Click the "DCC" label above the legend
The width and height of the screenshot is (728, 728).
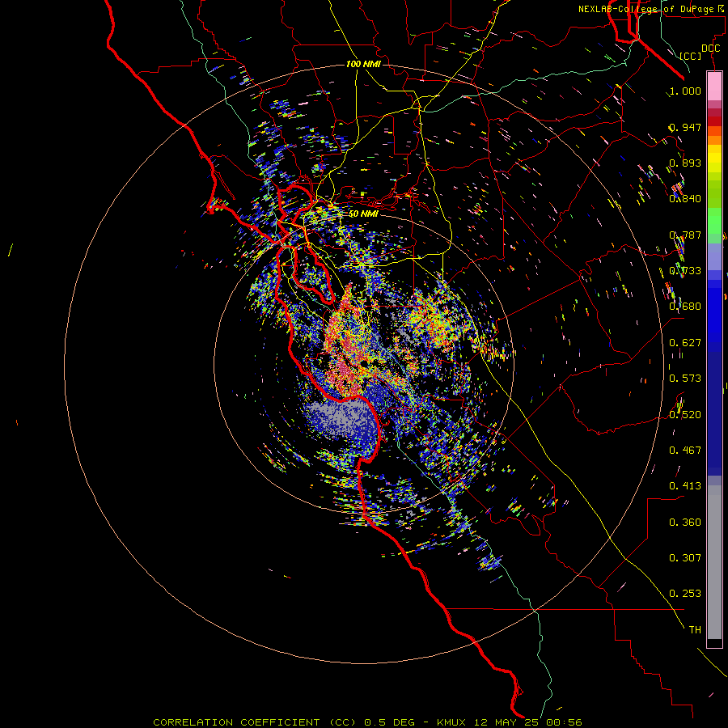pyautogui.click(x=710, y=49)
